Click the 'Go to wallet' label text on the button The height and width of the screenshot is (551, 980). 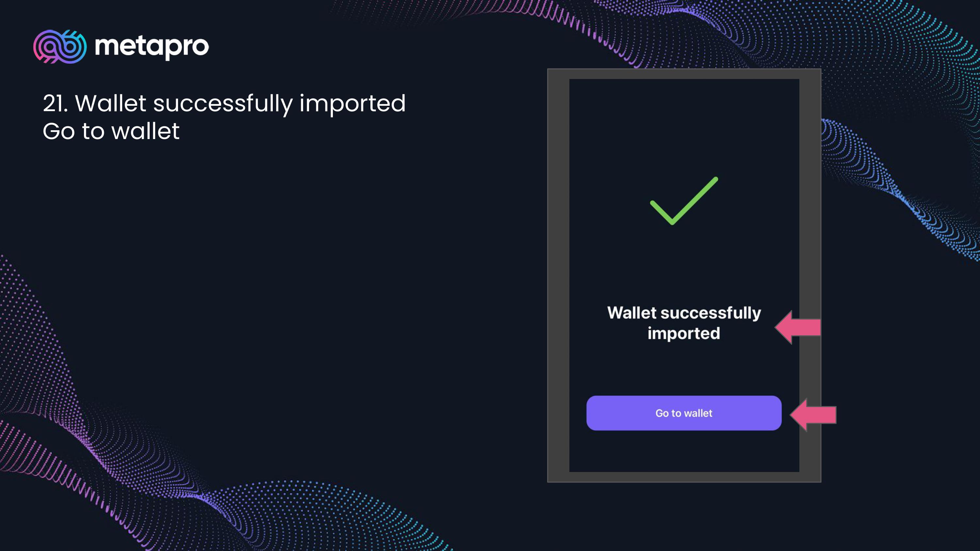(684, 413)
